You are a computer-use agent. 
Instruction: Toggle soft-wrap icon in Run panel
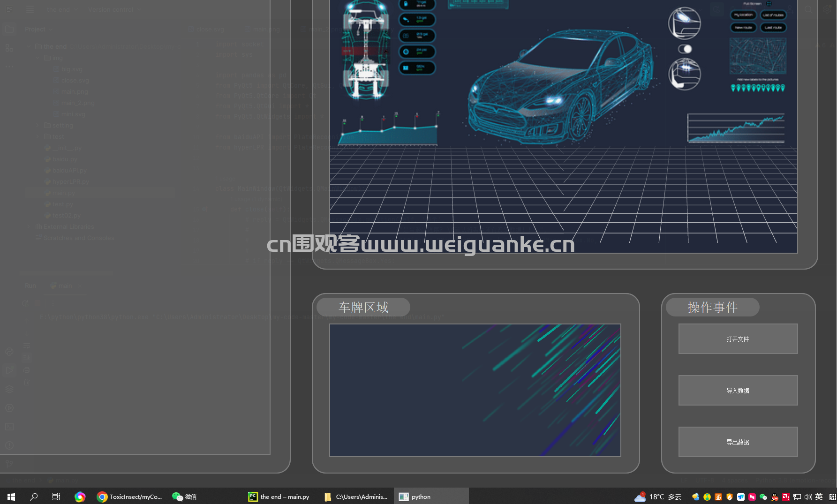point(27,346)
